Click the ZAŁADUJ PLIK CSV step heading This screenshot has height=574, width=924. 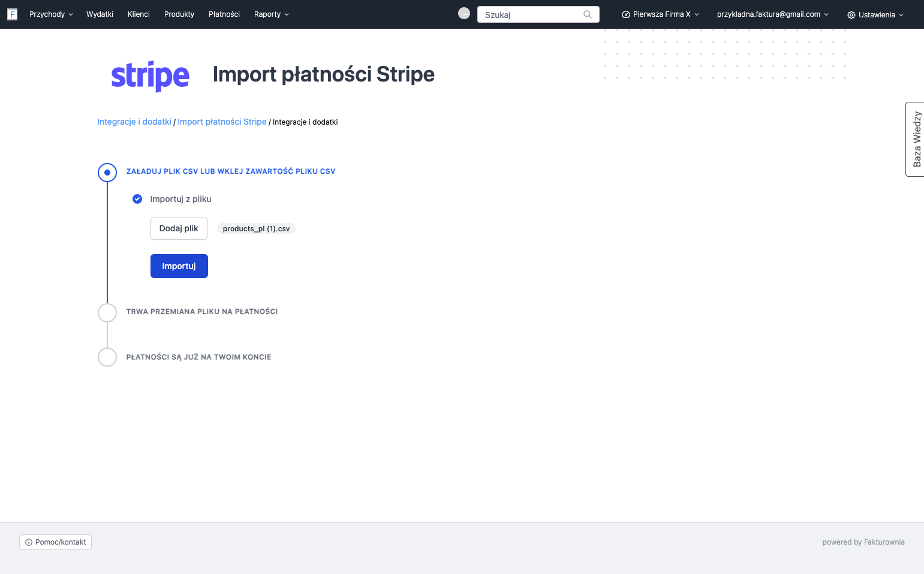pyautogui.click(x=231, y=171)
